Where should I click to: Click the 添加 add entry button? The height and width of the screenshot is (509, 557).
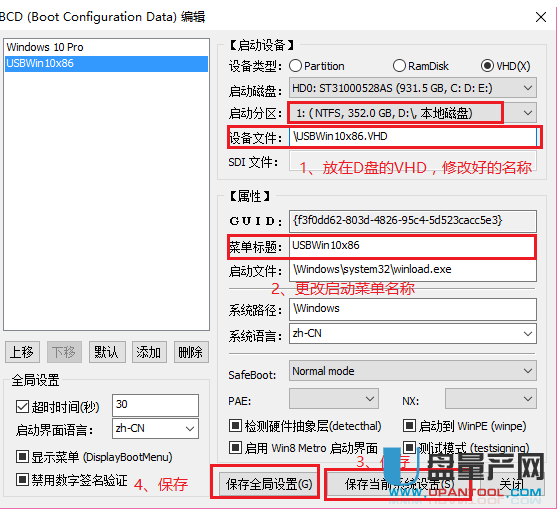tap(149, 352)
